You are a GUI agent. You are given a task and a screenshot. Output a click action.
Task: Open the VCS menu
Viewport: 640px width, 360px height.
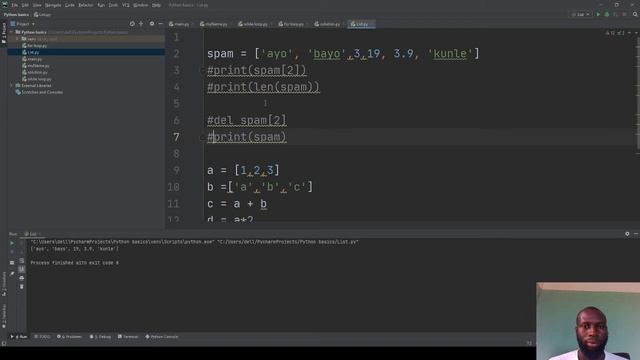pyautogui.click(x=126, y=5)
